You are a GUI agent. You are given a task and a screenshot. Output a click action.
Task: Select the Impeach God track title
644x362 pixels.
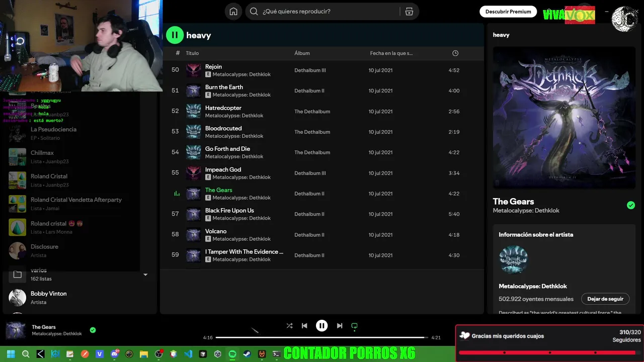tap(223, 169)
